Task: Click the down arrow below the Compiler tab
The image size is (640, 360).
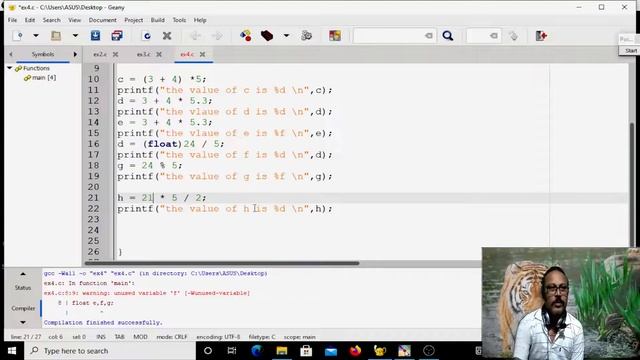Action: click(23, 322)
